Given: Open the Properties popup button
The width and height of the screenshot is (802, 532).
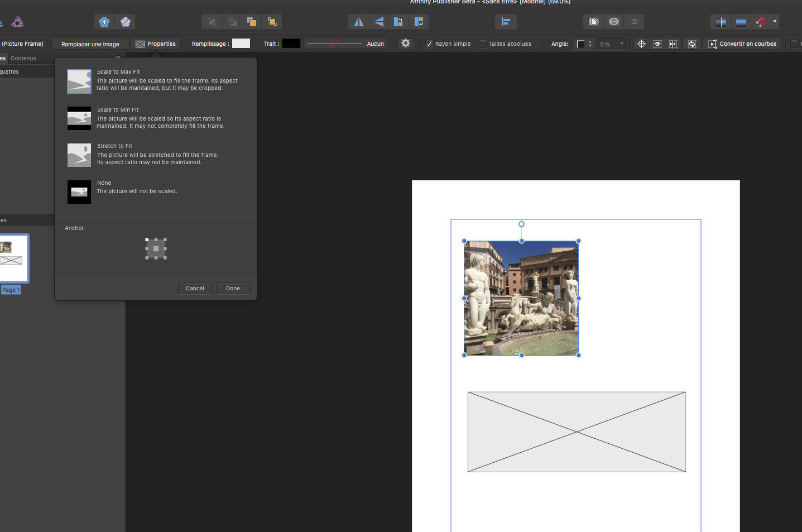Looking at the screenshot, I should click(156, 44).
